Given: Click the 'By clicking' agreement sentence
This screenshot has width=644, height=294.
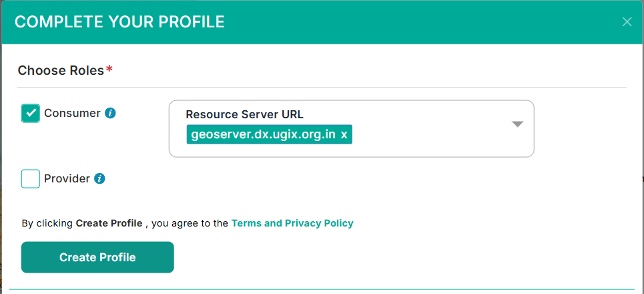Looking at the screenshot, I should 47,223.
